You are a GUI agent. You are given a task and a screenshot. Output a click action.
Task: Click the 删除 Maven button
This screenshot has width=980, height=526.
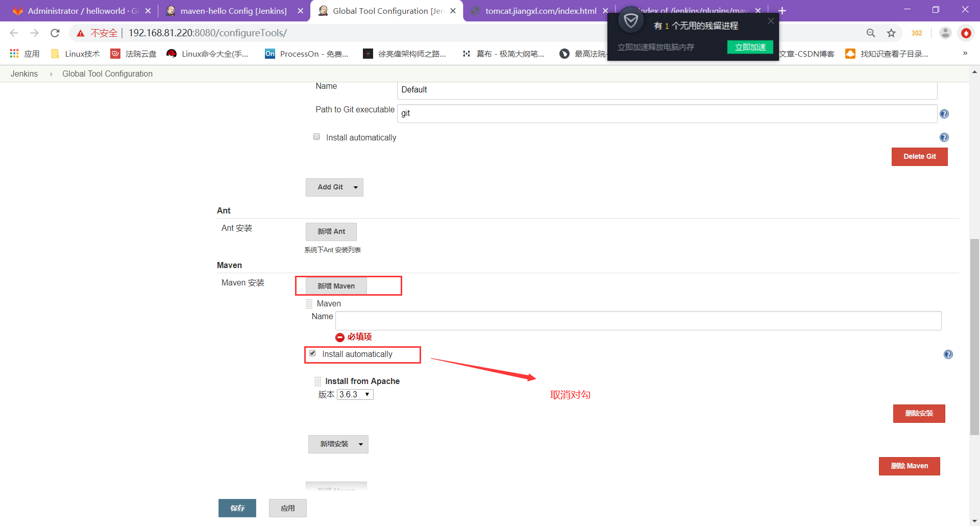pyautogui.click(x=909, y=466)
